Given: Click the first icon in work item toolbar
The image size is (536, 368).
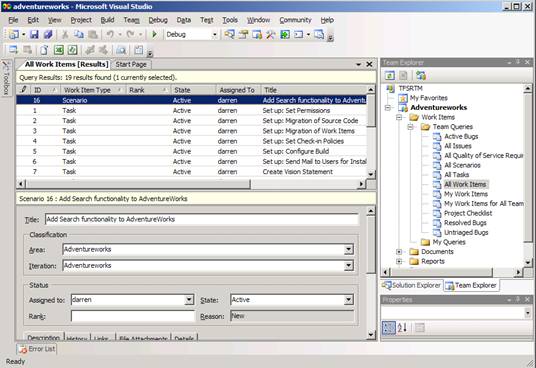Looking at the screenshot, I should [13, 50].
